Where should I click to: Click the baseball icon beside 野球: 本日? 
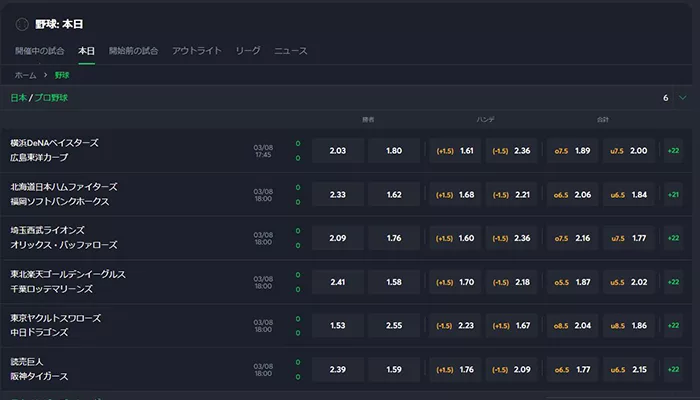[21, 22]
